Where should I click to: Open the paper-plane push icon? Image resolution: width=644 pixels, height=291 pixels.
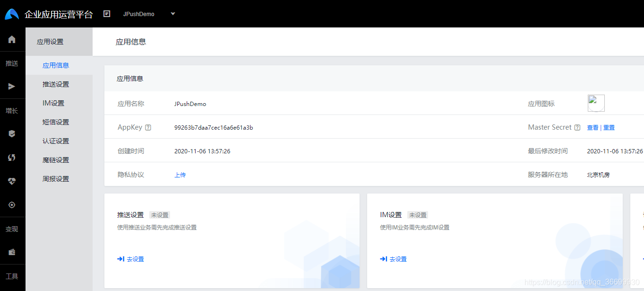tap(12, 87)
